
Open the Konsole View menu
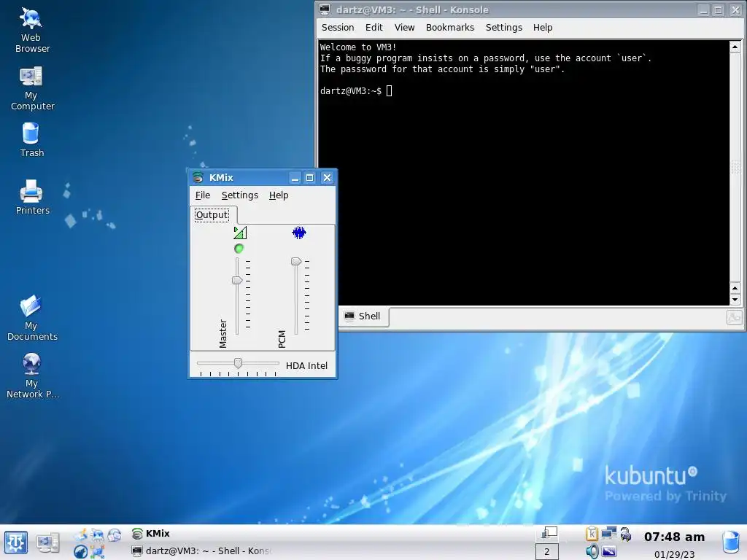(404, 28)
